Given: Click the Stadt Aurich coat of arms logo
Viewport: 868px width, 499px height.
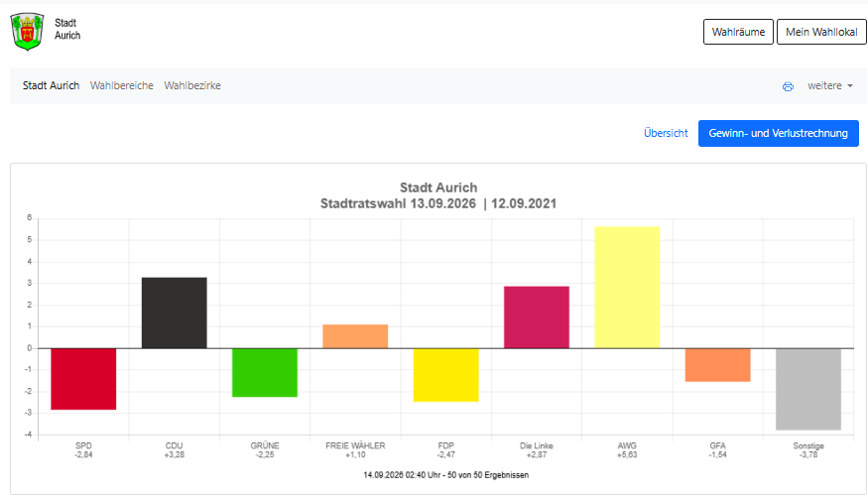Looking at the screenshot, I should 27,32.
